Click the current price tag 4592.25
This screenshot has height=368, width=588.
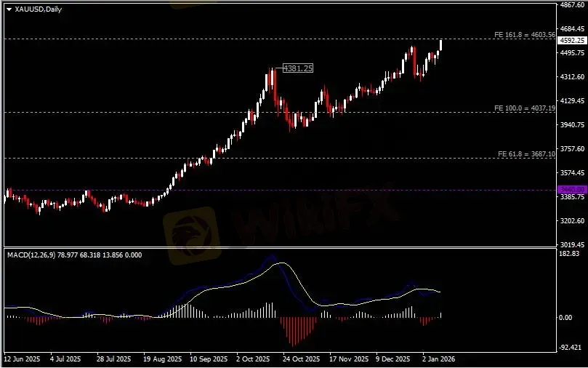[571, 41]
